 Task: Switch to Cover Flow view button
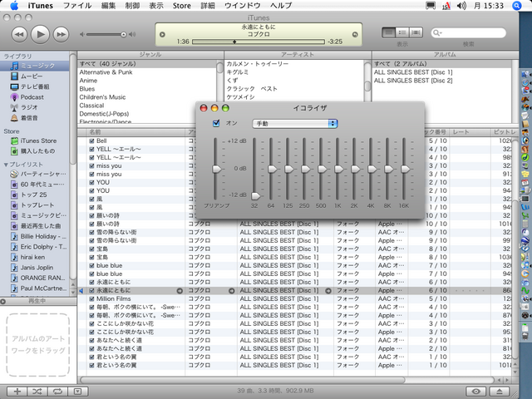point(416,32)
